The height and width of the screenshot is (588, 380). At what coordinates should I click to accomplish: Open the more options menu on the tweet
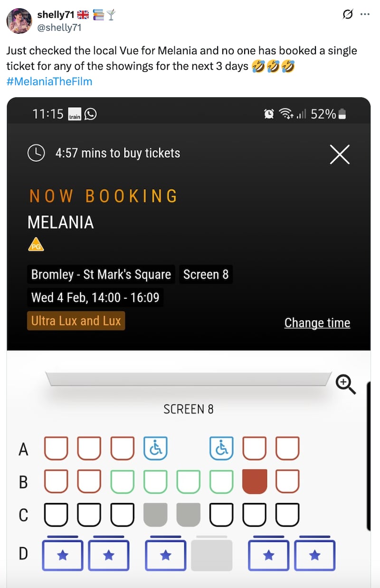pyautogui.click(x=366, y=14)
